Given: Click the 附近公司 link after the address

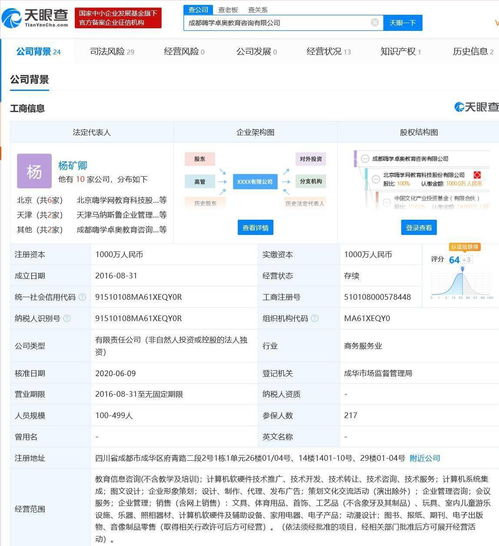Looking at the screenshot, I should point(425,458).
